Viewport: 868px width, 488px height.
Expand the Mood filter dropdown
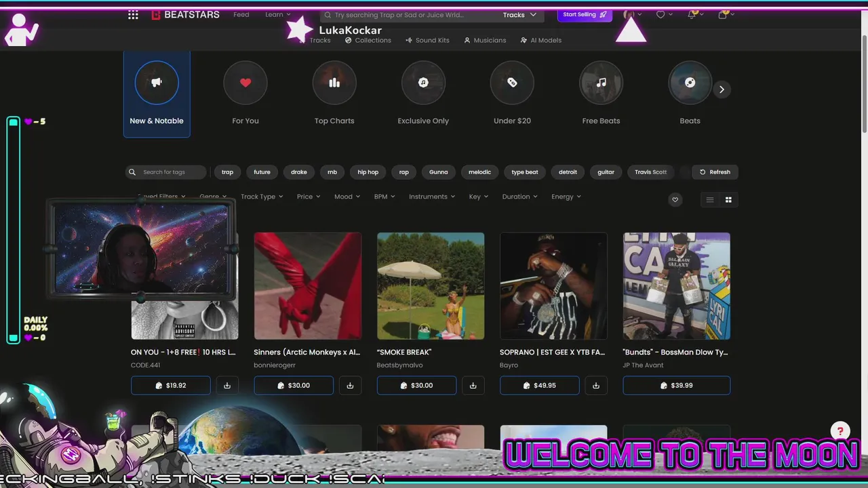(347, 197)
